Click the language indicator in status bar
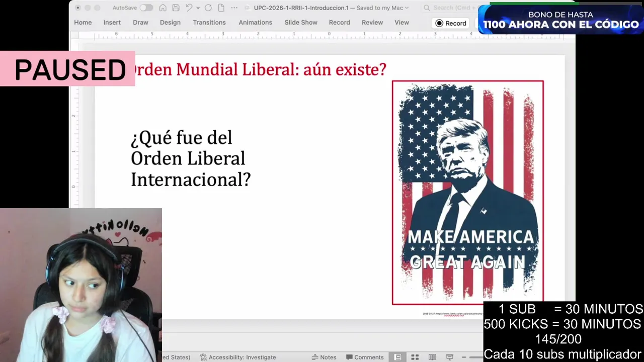This screenshot has width=644, height=362. tap(177, 357)
